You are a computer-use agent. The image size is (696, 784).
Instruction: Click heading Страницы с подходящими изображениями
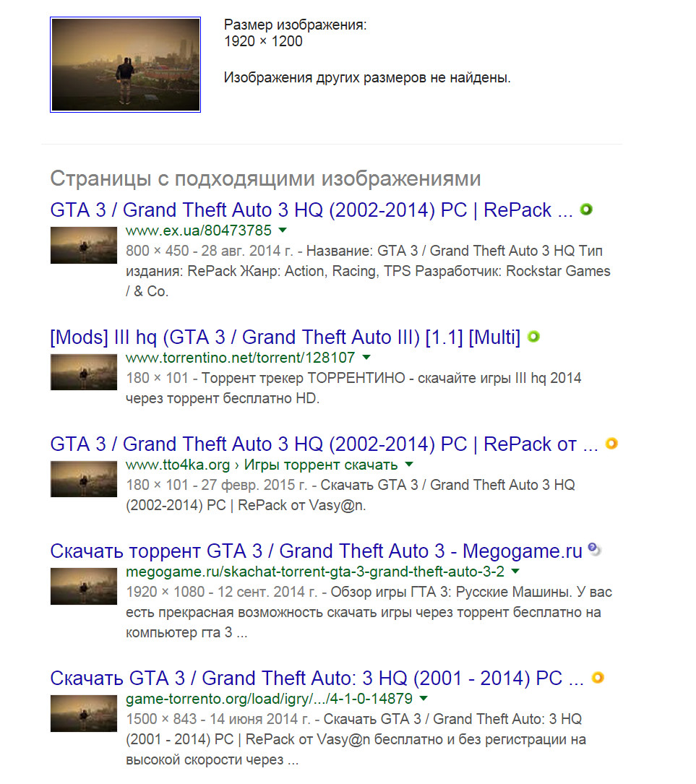[x=265, y=178]
